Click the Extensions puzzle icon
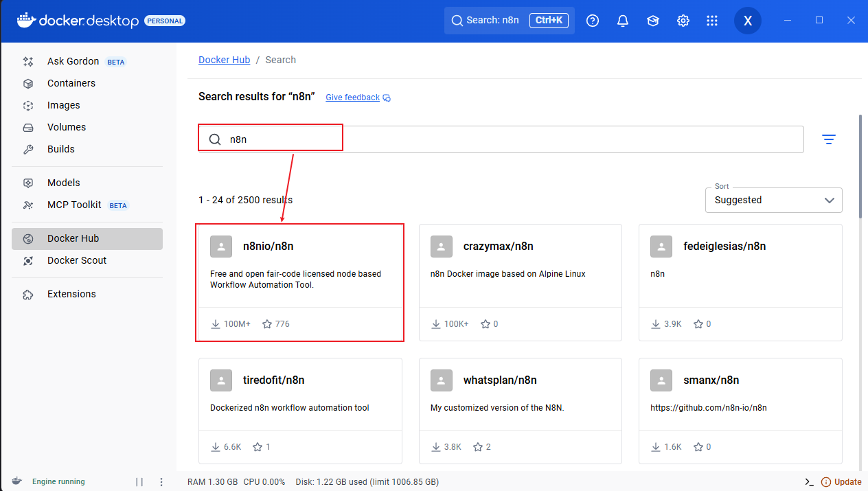 click(28, 294)
